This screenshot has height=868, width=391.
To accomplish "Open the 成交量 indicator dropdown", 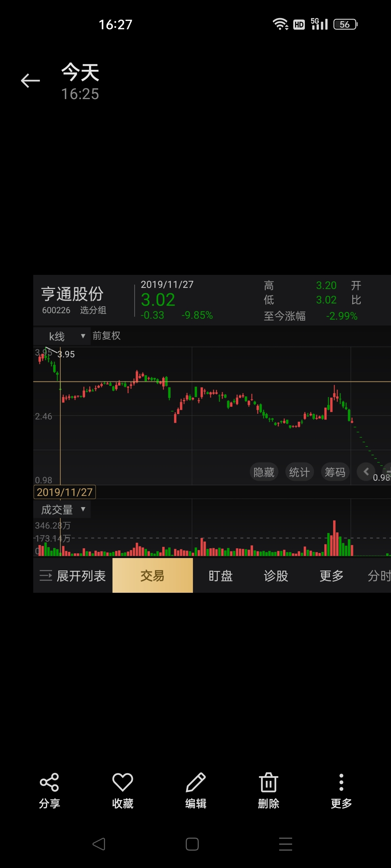I will point(62,510).
